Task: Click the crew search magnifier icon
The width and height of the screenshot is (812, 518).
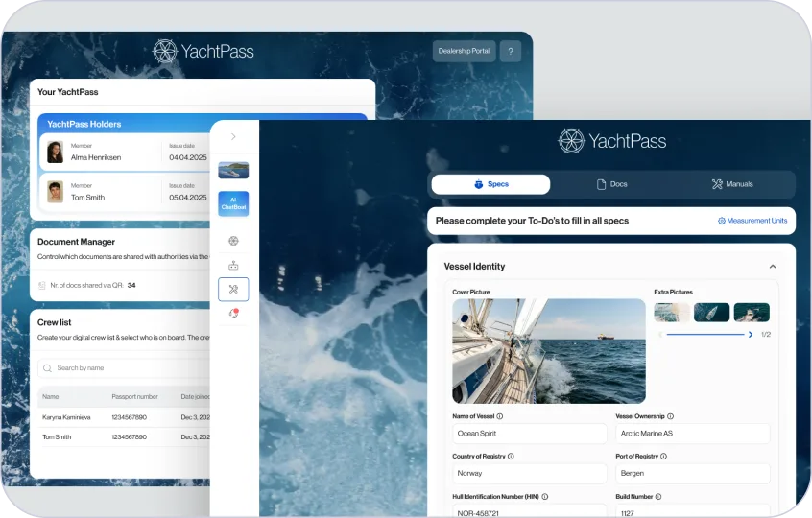Action: tap(47, 368)
